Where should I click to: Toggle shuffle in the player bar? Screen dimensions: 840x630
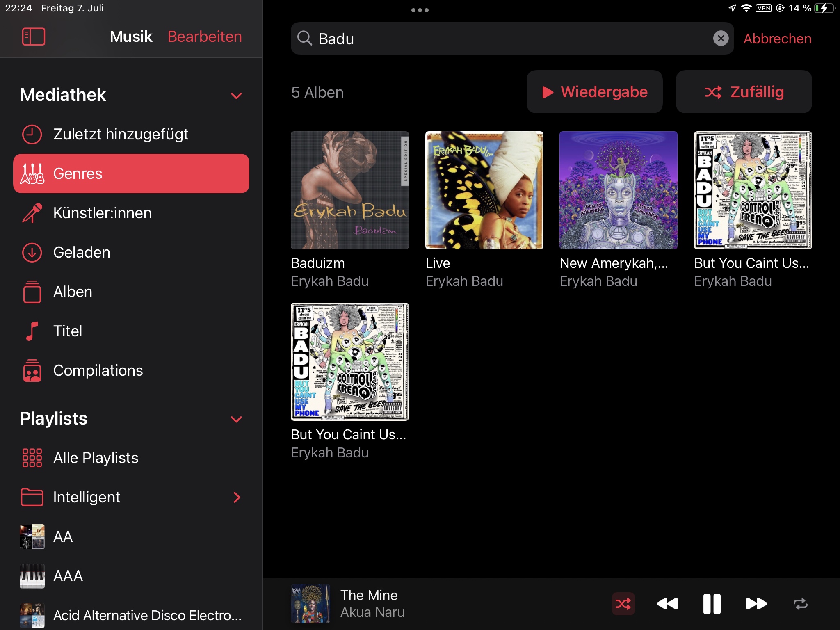pyautogui.click(x=623, y=604)
